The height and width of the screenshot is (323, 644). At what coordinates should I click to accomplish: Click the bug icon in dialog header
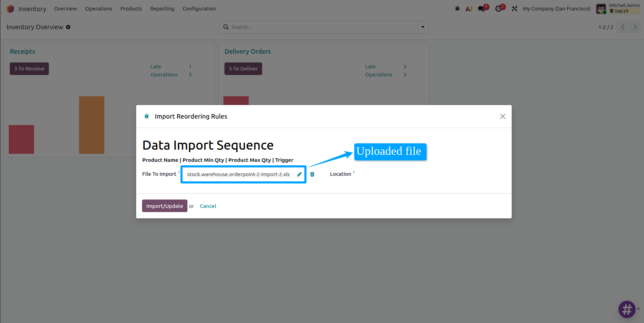(x=147, y=117)
